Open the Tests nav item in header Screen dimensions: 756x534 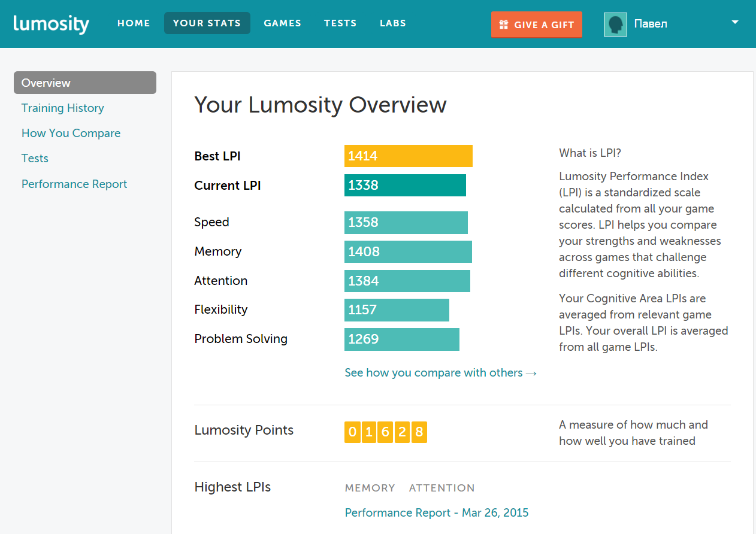click(x=340, y=23)
